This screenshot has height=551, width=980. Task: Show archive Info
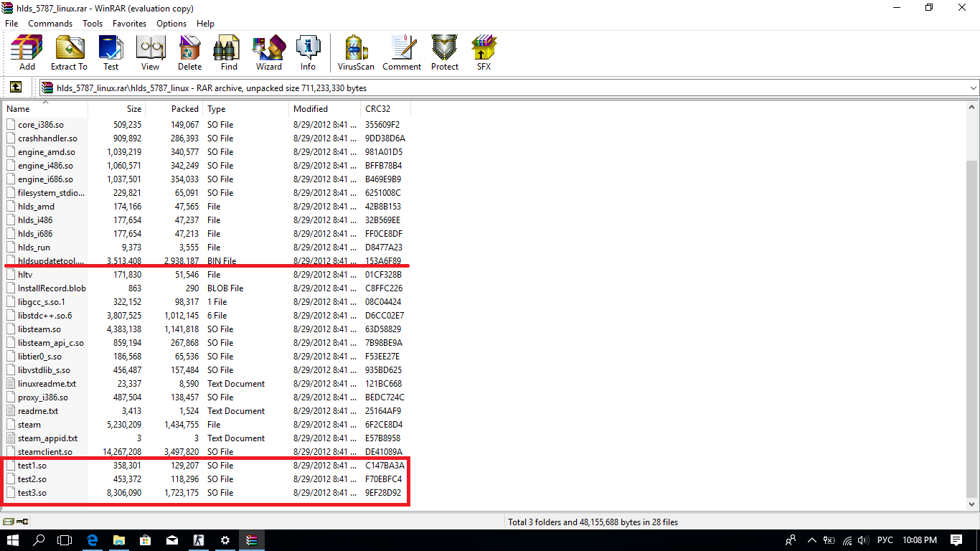click(308, 52)
